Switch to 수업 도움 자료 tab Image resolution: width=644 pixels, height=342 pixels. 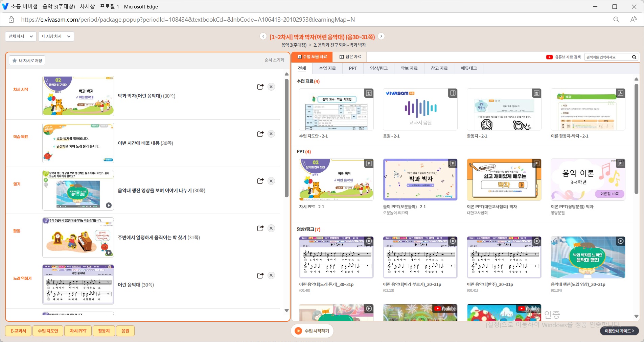coord(312,57)
